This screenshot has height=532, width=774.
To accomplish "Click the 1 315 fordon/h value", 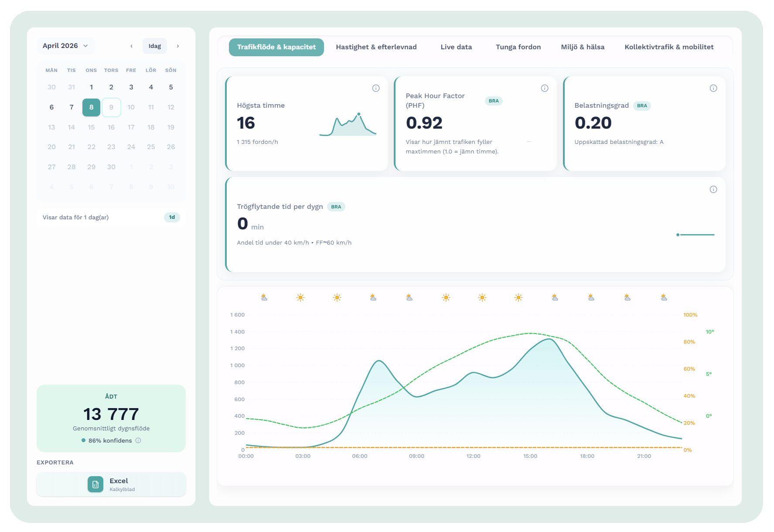I will point(257,142).
